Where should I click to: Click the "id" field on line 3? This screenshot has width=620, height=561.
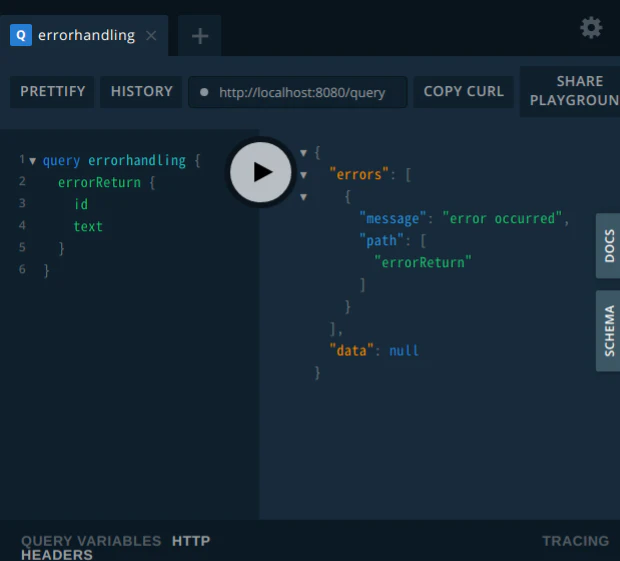click(x=81, y=204)
